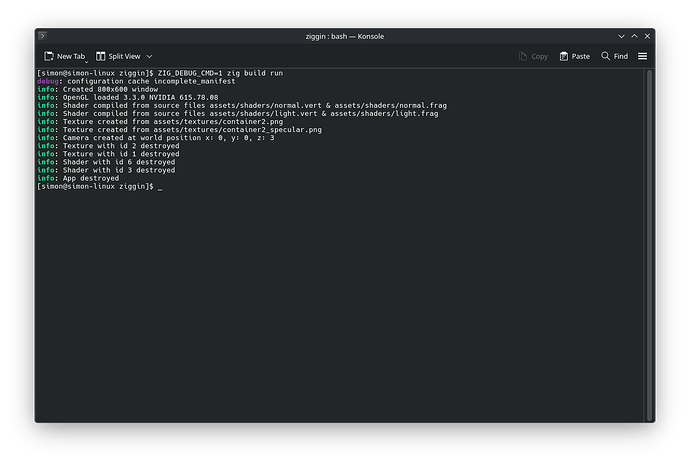The width and height of the screenshot is (690, 464).
Task: Close the Konsole window
Action: click(x=647, y=36)
